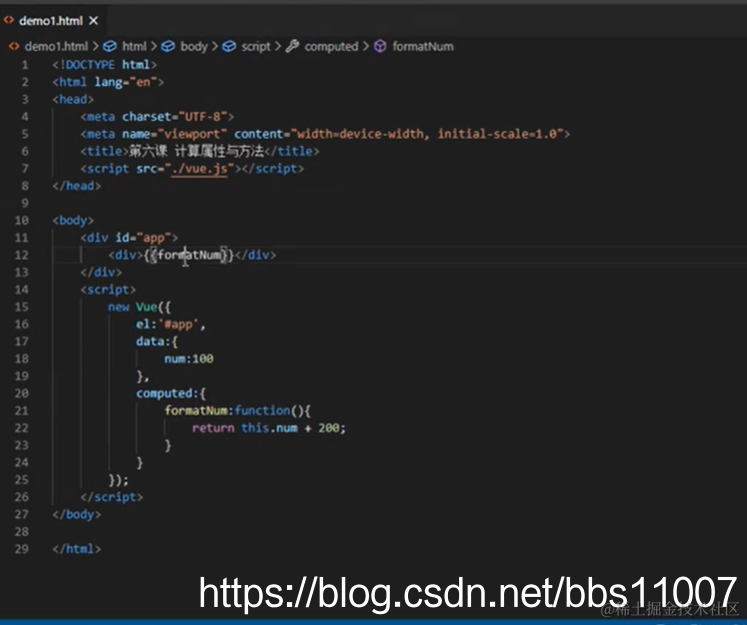This screenshot has height=625, width=747.
Task: Click line number 21 in the gutter
Action: pos(21,411)
